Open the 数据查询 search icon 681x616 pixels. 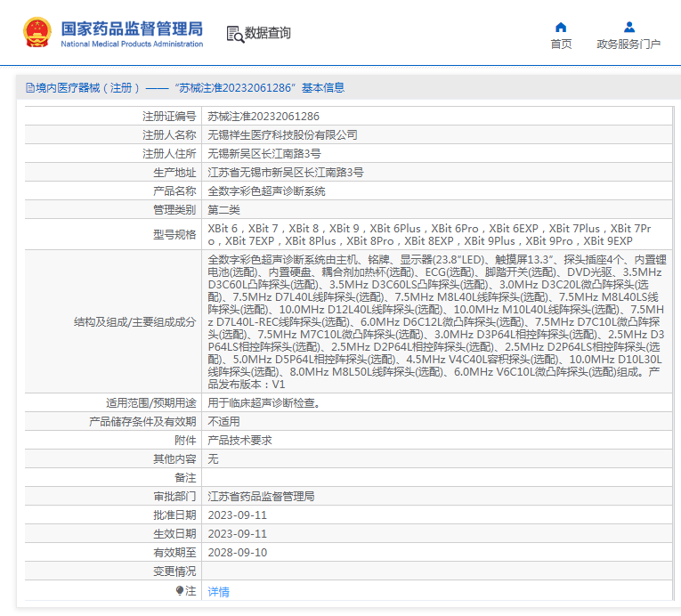point(235,34)
